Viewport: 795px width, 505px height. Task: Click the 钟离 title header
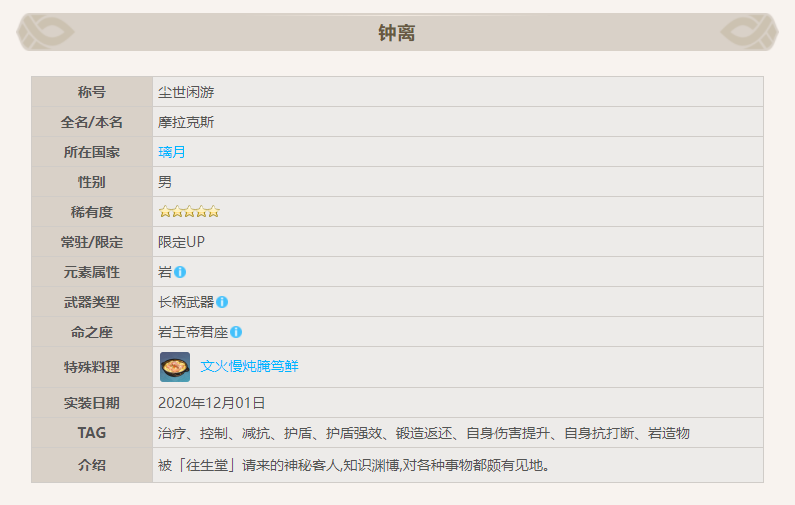pos(397,32)
